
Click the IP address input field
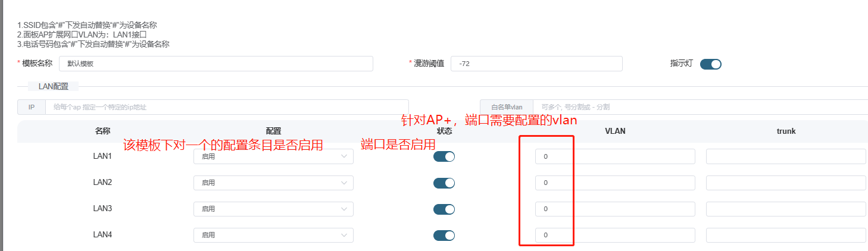[x=226, y=107]
